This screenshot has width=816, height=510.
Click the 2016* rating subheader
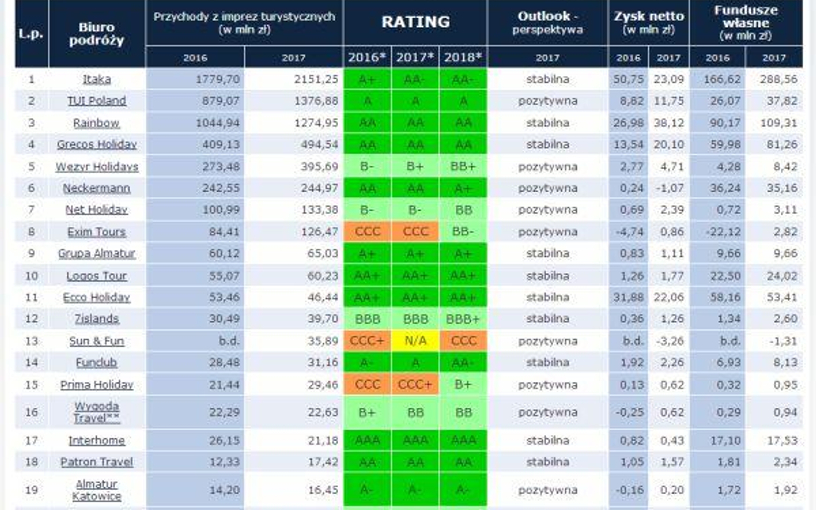click(367, 57)
